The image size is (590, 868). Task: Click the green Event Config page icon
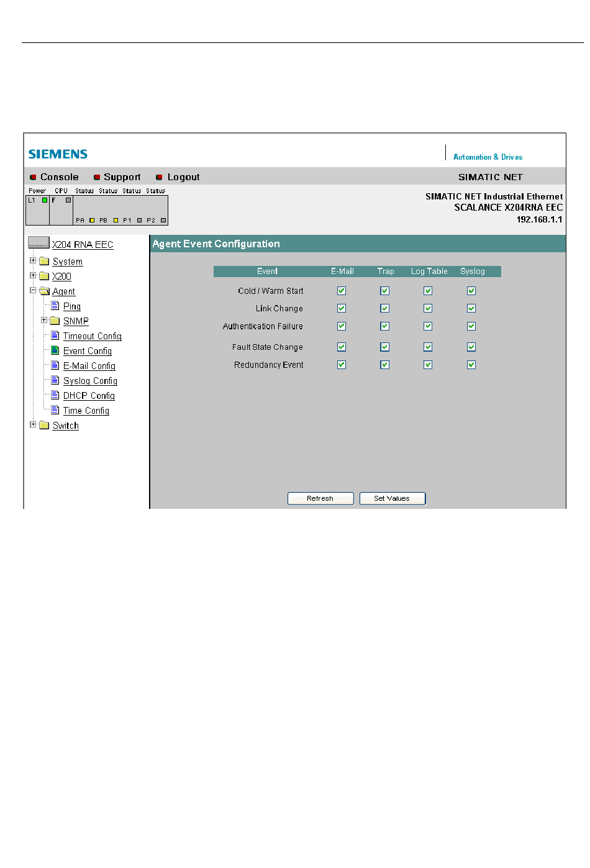55,350
